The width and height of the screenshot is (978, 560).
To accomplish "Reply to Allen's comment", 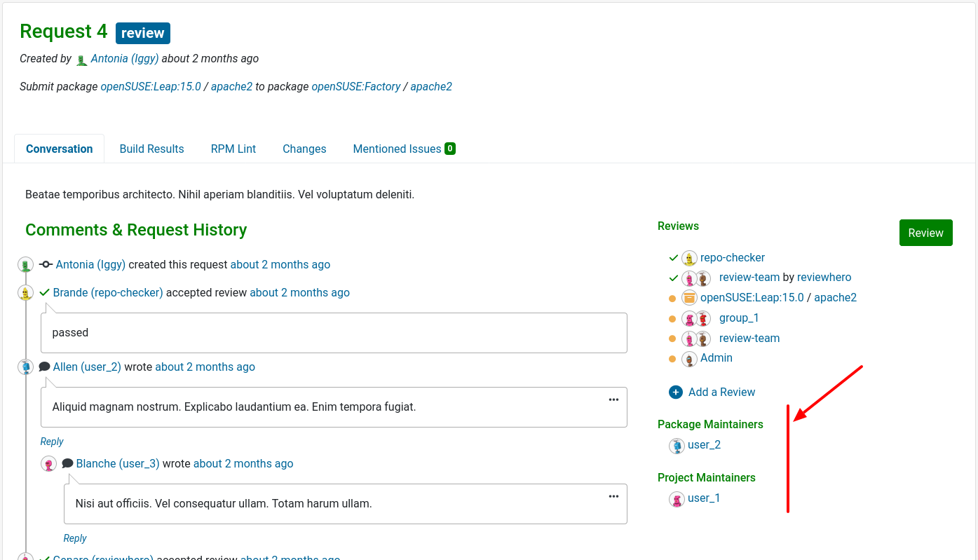I will pyautogui.click(x=51, y=441).
